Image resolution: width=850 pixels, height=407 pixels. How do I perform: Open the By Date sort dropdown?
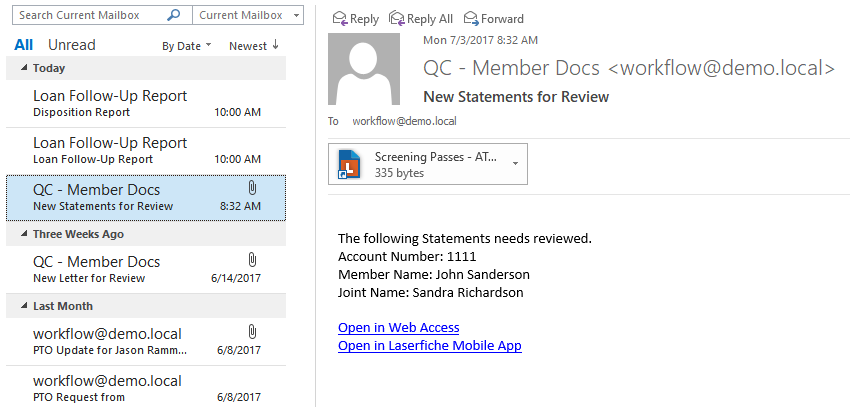pos(186,46)
